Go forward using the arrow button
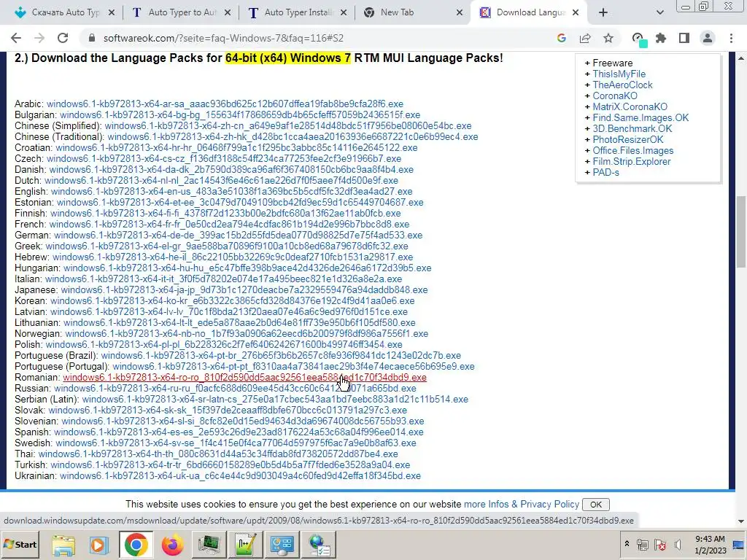The height and width of the screenshot is (560, 747). pyautogui.click(x=39, y=38)
